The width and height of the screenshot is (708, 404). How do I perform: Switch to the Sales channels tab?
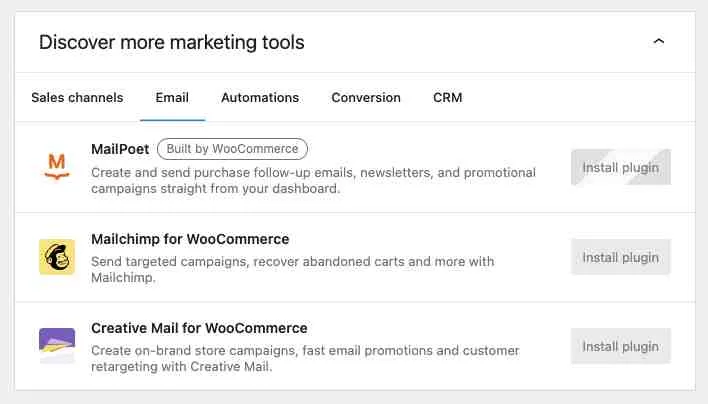coord(77,98)
